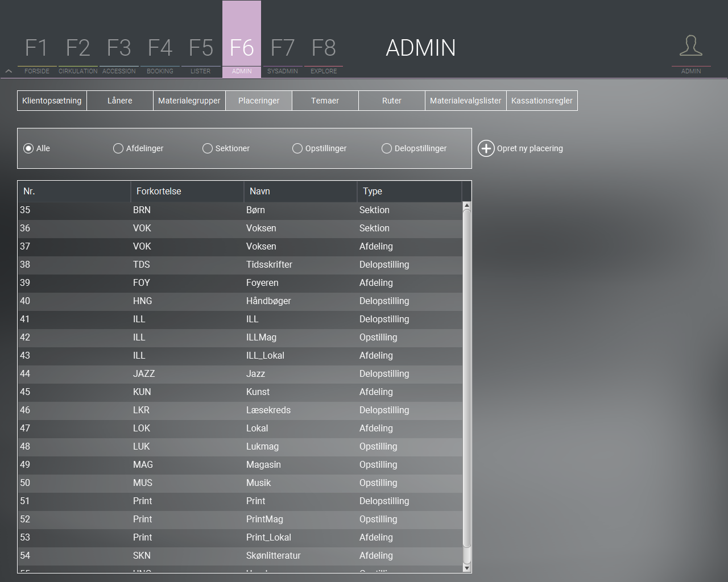
Task: Switch to the Materialevalgslister tab
Action: tap(466, 101)
